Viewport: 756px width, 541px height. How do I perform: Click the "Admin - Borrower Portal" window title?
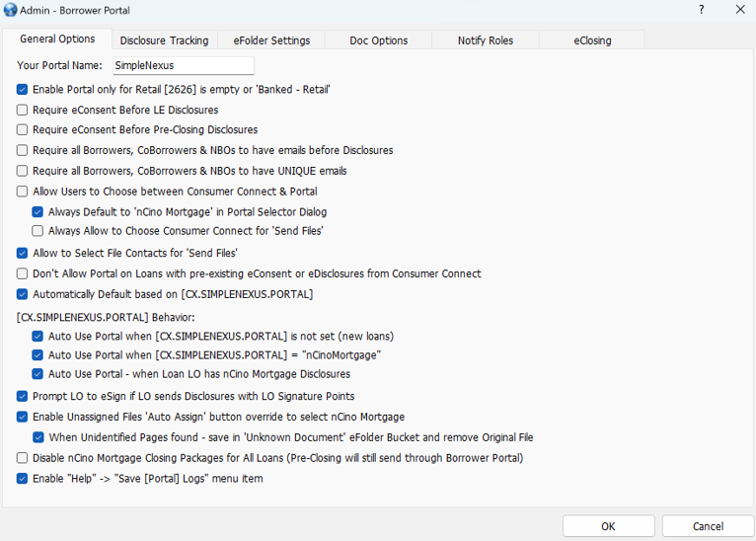point(75,10)
